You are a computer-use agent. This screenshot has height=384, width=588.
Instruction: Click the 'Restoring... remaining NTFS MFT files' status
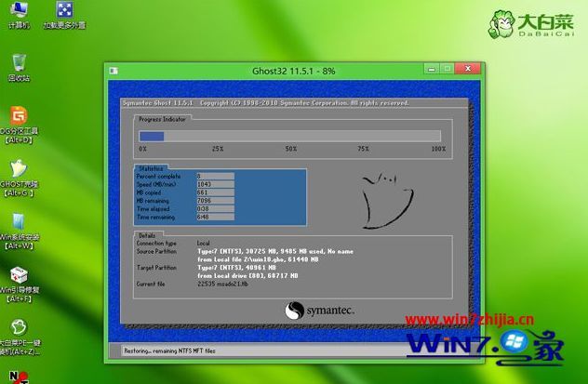tap(170, 351)
